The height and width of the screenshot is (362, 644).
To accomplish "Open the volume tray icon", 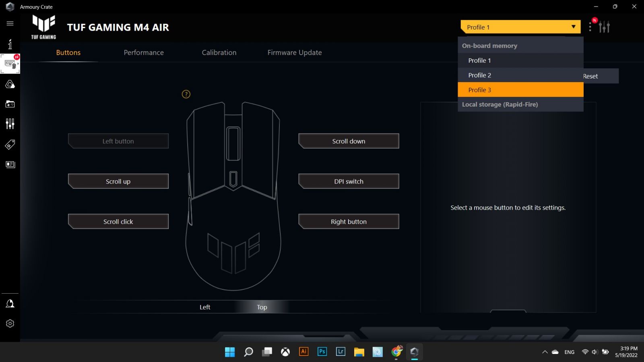I will (x=594, y=352).
